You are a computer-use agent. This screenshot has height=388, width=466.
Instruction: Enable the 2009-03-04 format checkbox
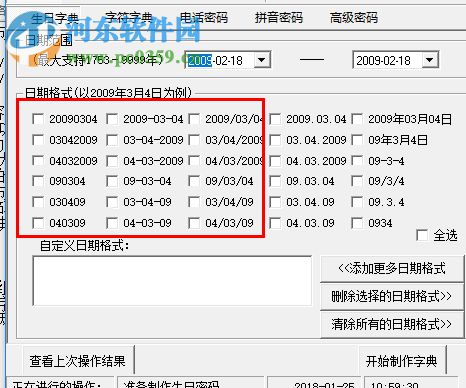tap(112, 119)
